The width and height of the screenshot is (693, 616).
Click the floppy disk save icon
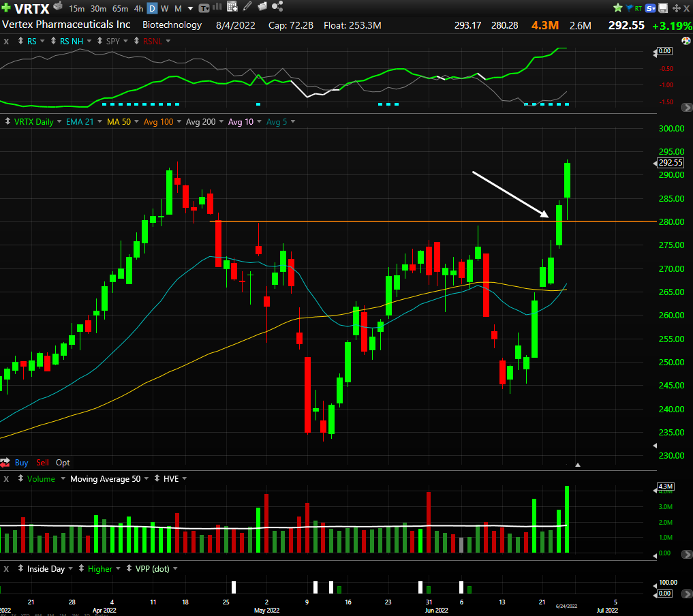point(663,8)
